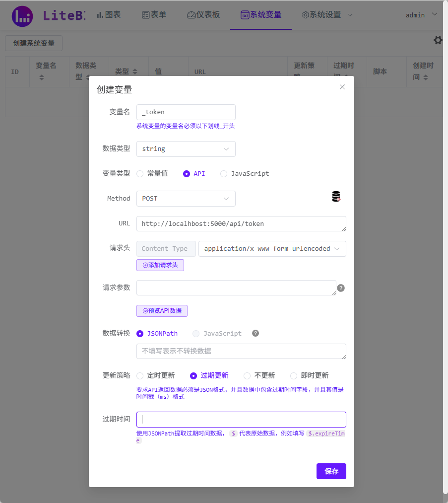
Task: Click the help icon next to 请求参数
Action: pyautogui.click(x=341, y=287)
